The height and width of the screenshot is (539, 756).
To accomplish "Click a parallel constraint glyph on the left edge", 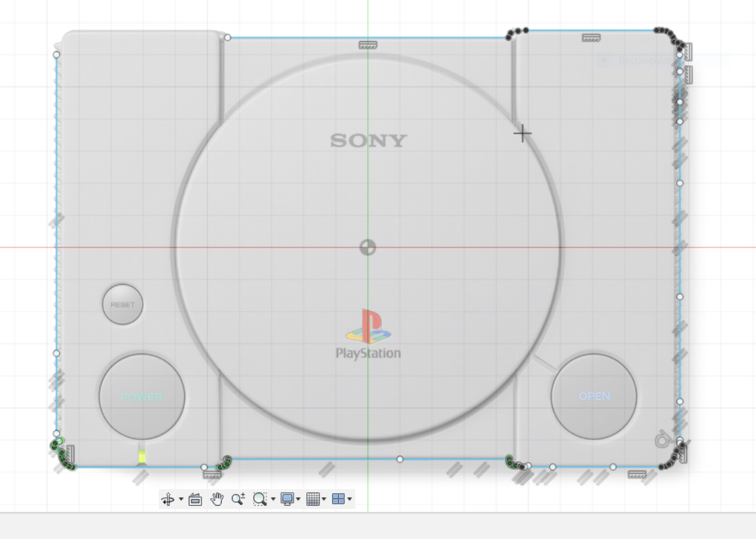I will tap(56, 219).
